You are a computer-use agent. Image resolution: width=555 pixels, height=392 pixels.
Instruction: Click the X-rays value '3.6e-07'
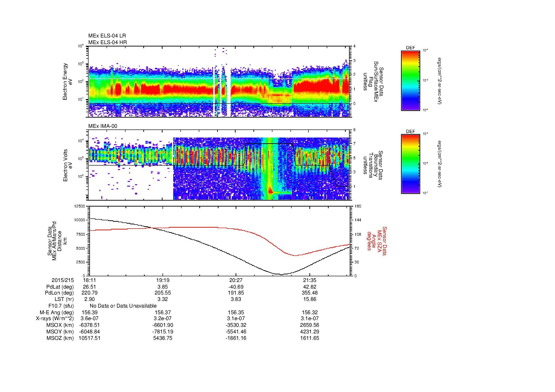[90, 318]
